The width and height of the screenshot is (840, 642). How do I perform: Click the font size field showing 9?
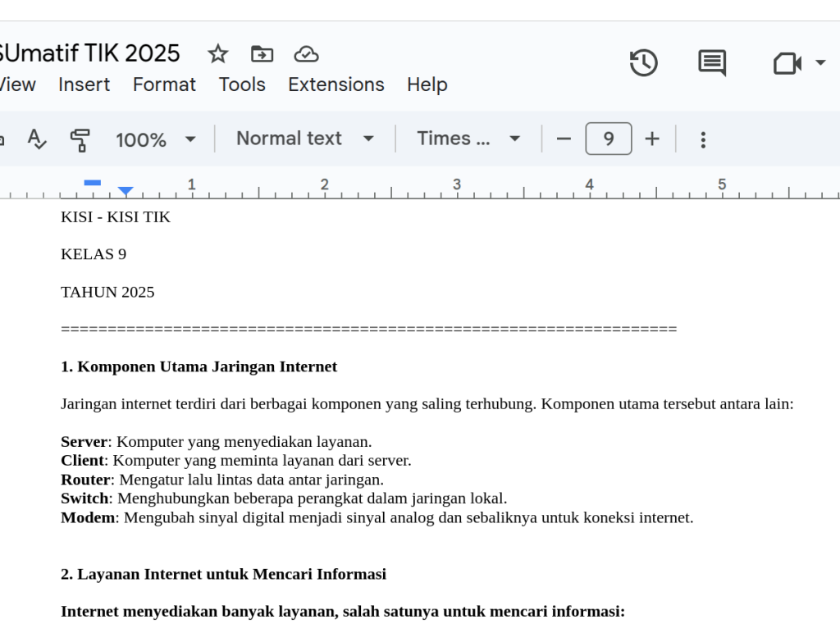pos(609,139)
